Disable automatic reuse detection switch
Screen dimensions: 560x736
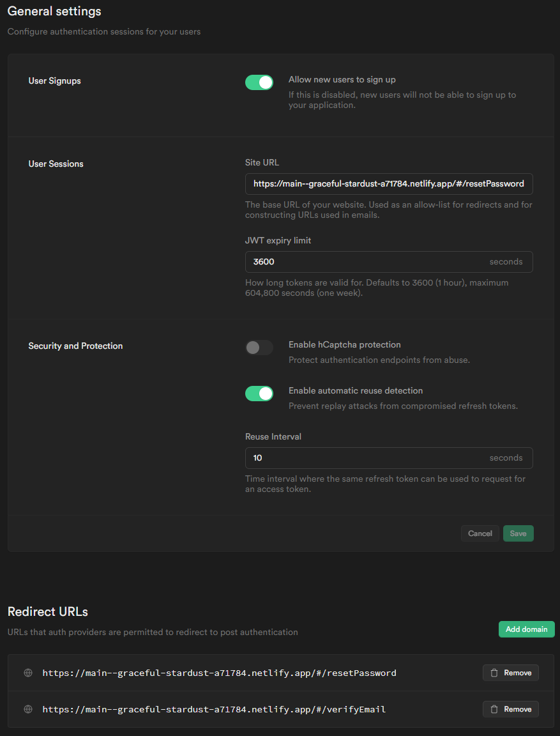click(259, 394)
